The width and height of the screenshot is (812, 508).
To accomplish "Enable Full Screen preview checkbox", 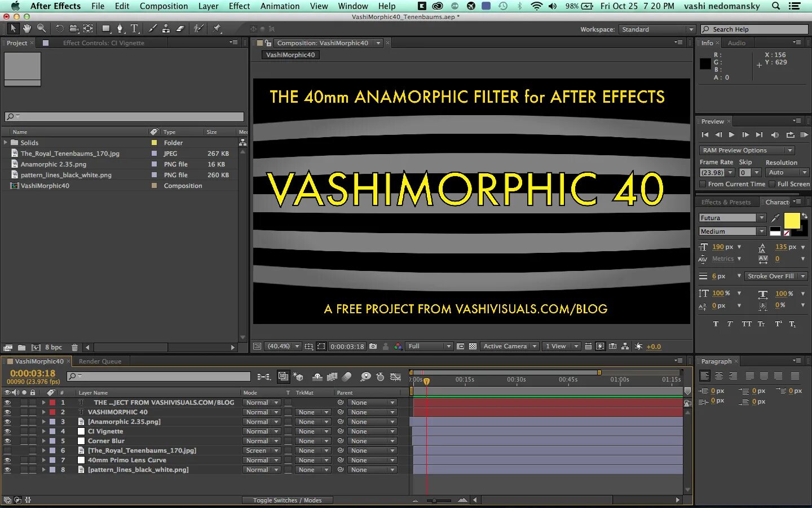I will [772, 184].
